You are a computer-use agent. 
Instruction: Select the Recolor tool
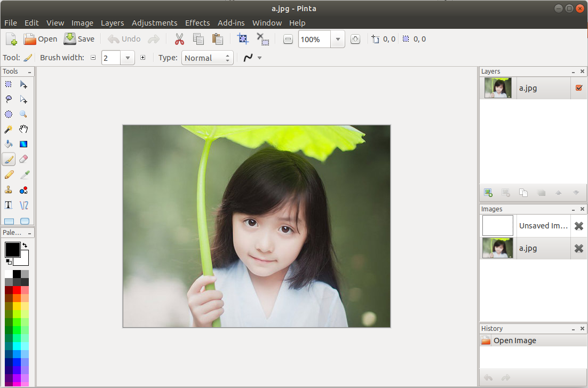pos(23,190)
